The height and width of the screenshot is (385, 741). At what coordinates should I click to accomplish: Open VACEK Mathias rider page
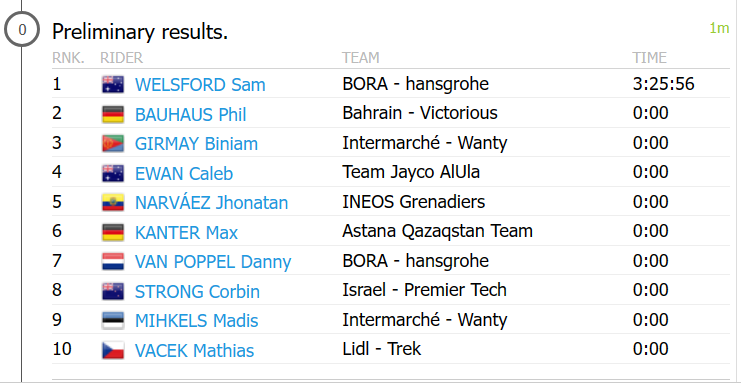tap(194, 351)
